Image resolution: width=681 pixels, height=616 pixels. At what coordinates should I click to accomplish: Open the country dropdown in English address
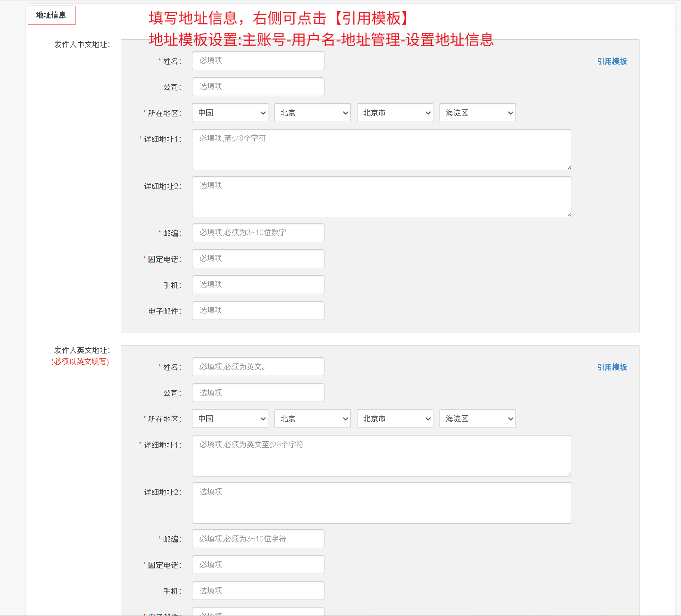click(x=230, y=419)
